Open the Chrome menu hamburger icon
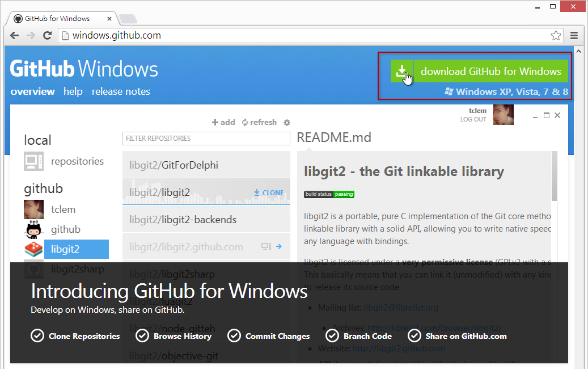The width and height of the screenshot is (588, 369). tap(574, 35)
